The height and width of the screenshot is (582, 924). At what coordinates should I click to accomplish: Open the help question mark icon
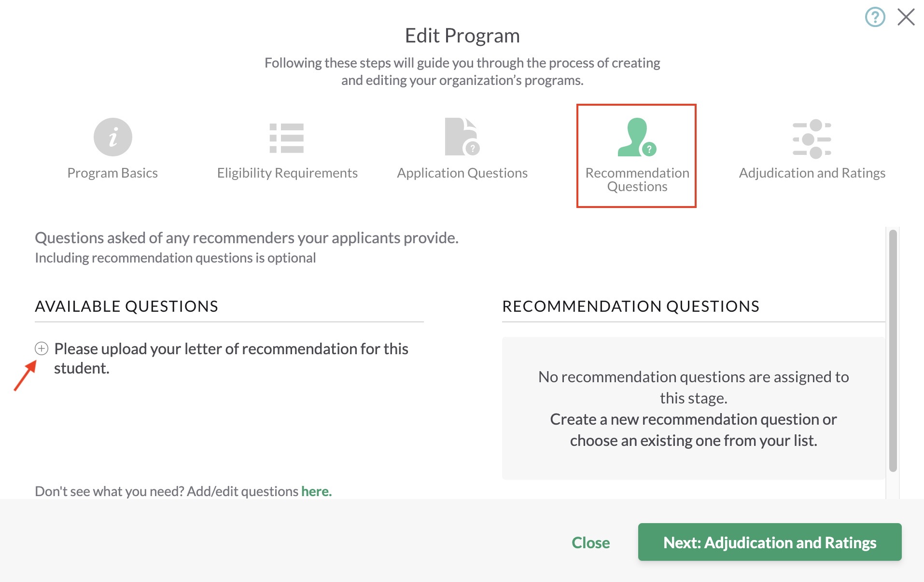coord(875,17)
